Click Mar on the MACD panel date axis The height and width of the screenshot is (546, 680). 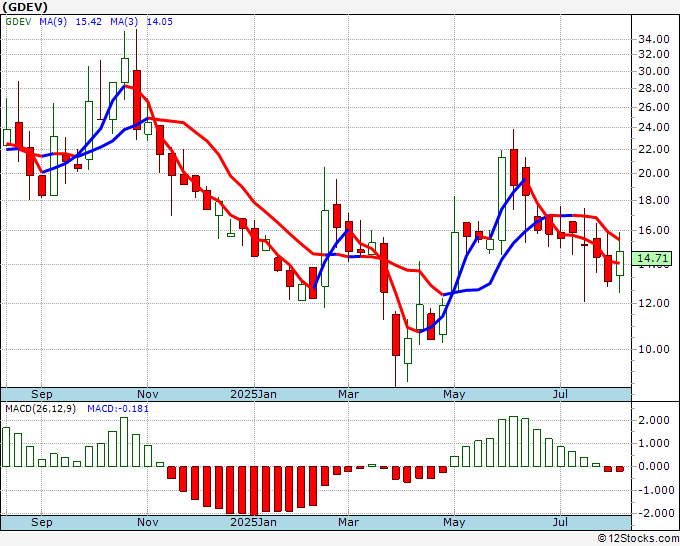(348, 522)
